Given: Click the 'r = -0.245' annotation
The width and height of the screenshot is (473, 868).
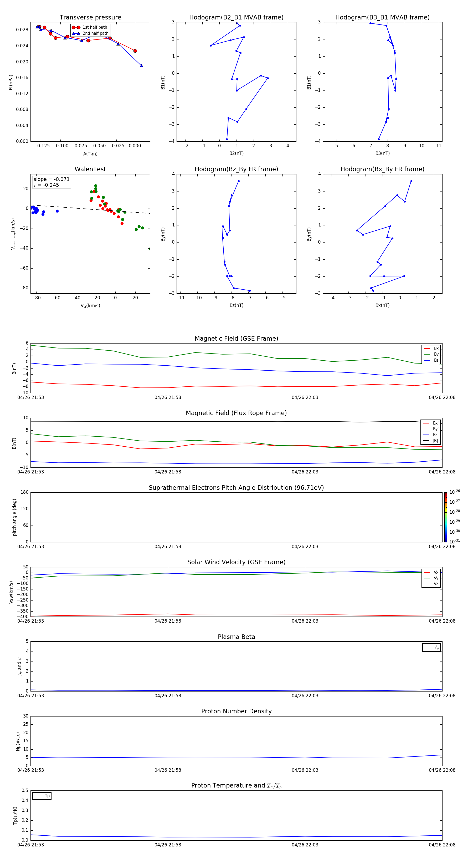Looking at the screenshot, I should [x=47, y=185].
